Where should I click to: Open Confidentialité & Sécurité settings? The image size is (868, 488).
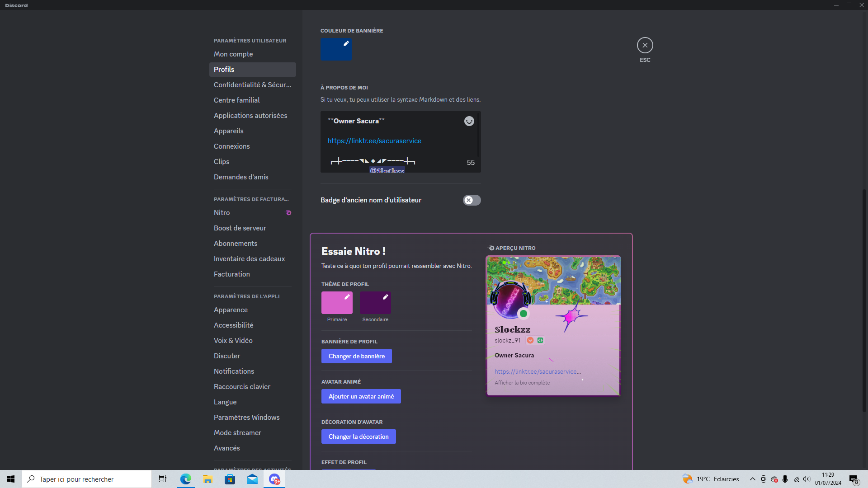pyautogui.click(x=252, y=85)
